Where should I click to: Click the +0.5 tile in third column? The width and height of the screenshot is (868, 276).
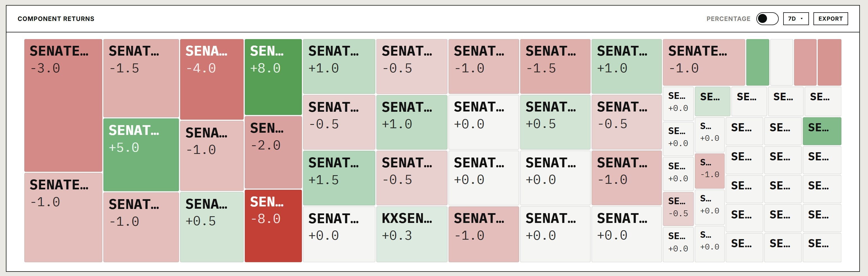coord(212,227)
